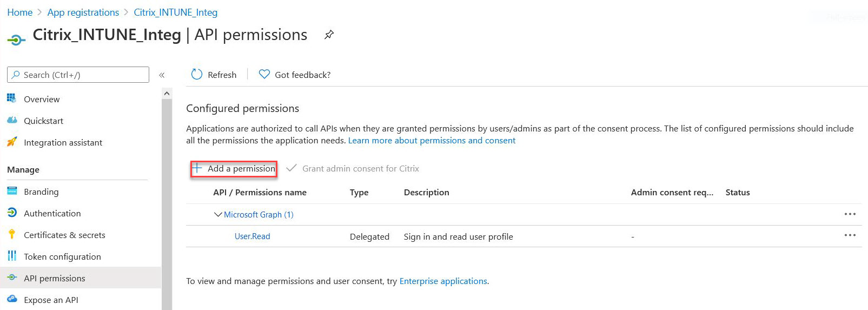This screenshot has height=310, width=868.
Task: Click the Certificates & secrets key icon
Action: pyautogui.click(x=12, y=235)
